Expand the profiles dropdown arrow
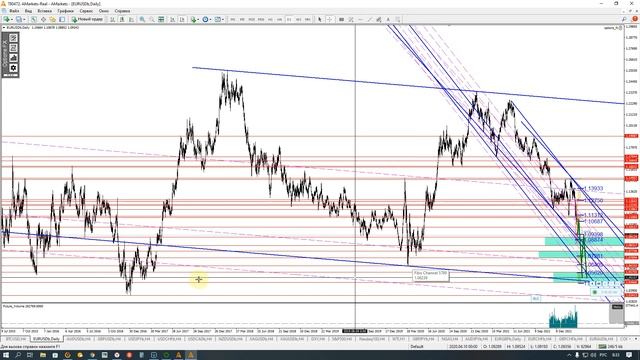Viewport: 640px width, 360px height. coord(24,19)
